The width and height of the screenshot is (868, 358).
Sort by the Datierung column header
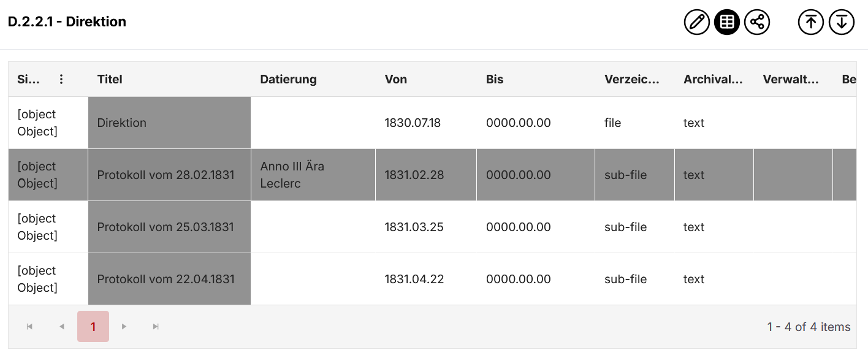(x=288, y=79)
